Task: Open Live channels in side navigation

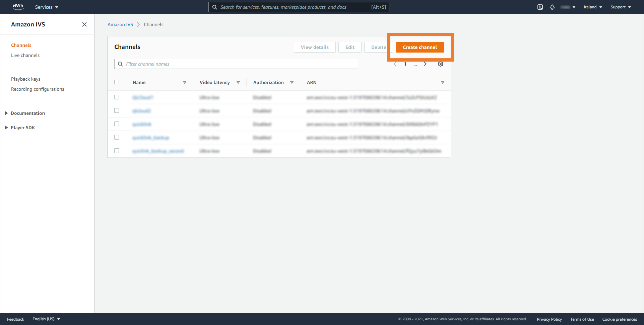Action: pos(25,55)
